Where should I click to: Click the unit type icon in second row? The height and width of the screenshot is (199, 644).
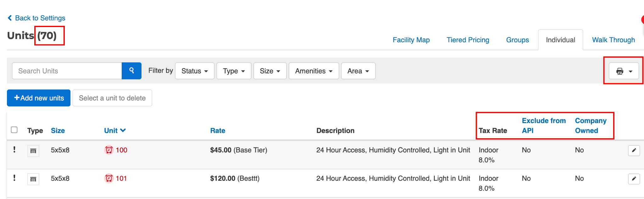[x=33, y=179]
